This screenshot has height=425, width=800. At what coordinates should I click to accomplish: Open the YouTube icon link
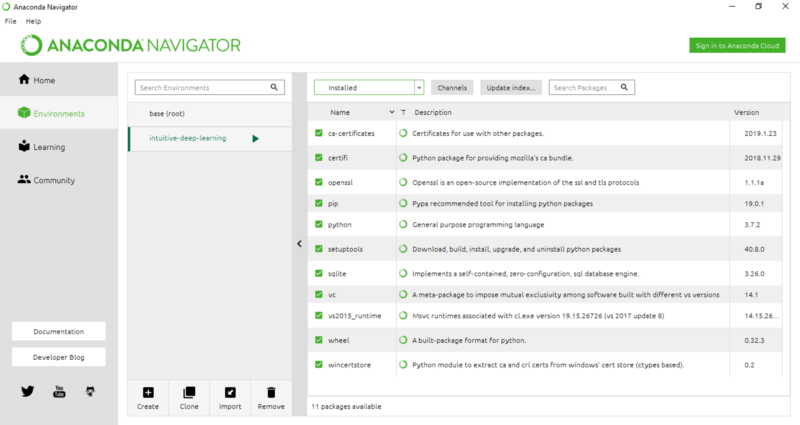click(x=59, y=391)
